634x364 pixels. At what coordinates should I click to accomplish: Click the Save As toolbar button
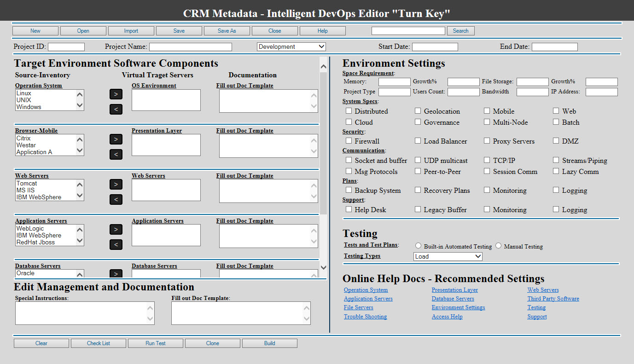point(227,31)
